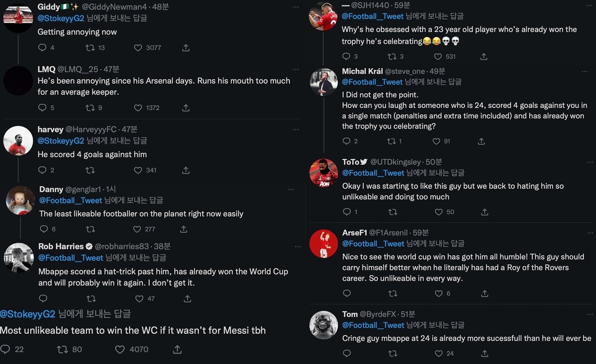The image size is (596, 364).
Task: Retweet ArseF1's "Roy of the Rovers" tweet
Action: pyautogui.click(x=393, y=293)
